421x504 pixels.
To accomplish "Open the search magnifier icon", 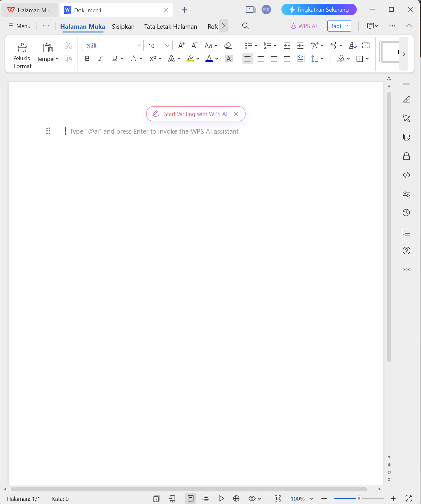I will tap(245, 26).
